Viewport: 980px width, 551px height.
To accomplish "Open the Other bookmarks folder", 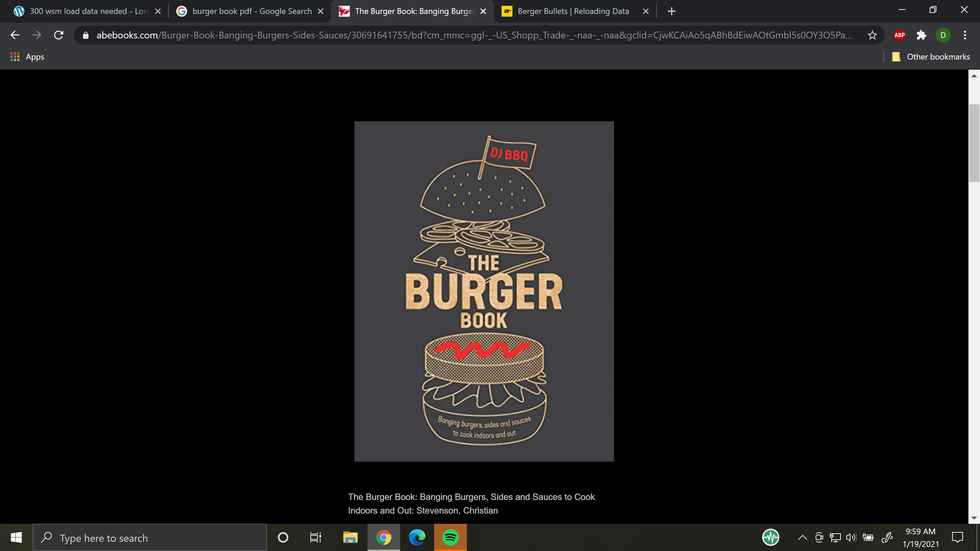I will click(931, 57).
